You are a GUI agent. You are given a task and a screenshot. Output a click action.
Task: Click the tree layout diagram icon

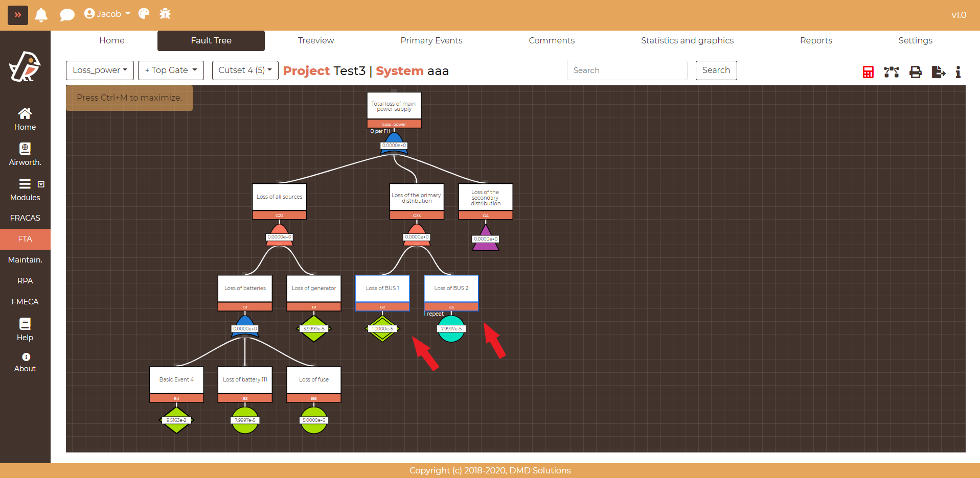tap(891, 72)
